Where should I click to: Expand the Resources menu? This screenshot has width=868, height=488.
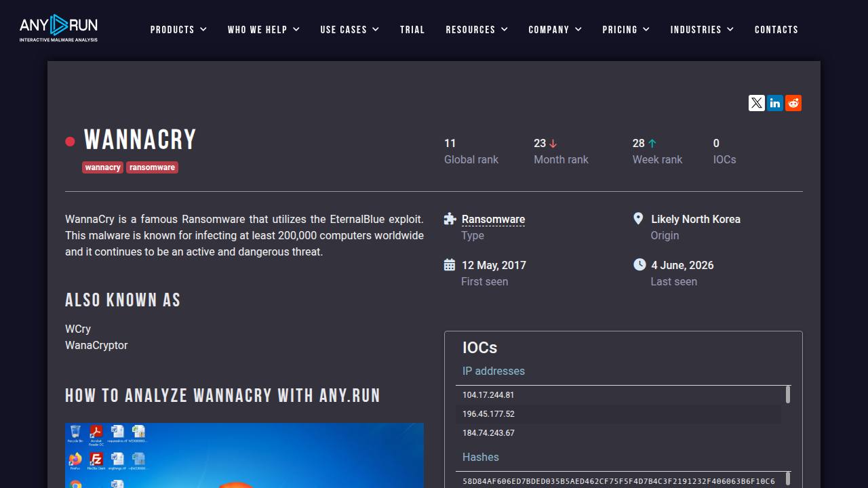(x=477, y=30)
